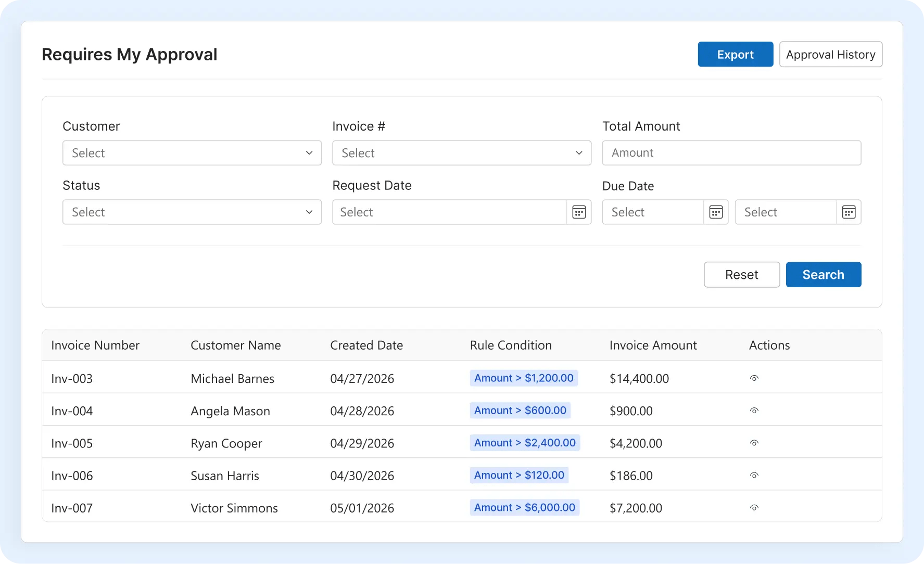Expand the Invoice # select dropdown

[462, 153]
